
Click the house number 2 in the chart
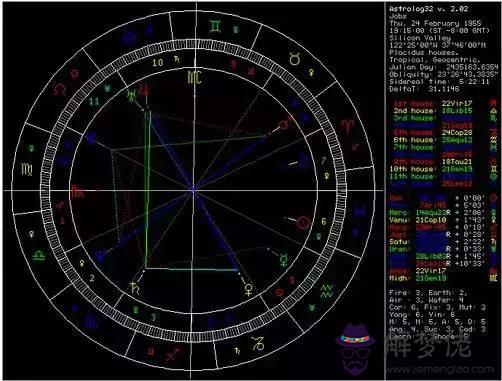point(92,278)
